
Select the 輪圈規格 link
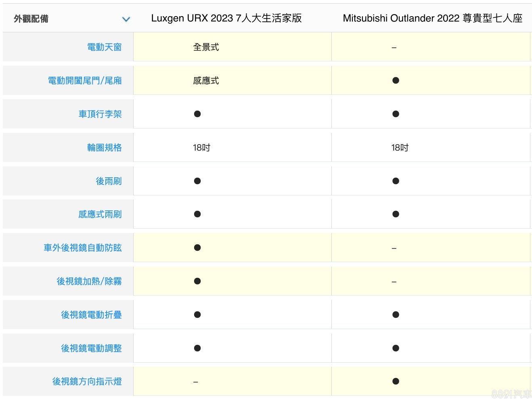click(104, 148)
